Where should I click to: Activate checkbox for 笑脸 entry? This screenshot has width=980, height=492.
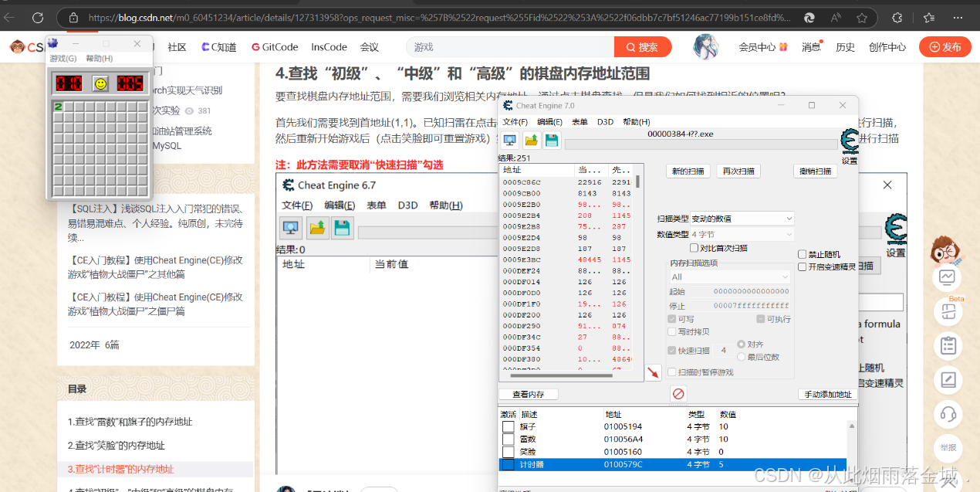coord(508,451)
